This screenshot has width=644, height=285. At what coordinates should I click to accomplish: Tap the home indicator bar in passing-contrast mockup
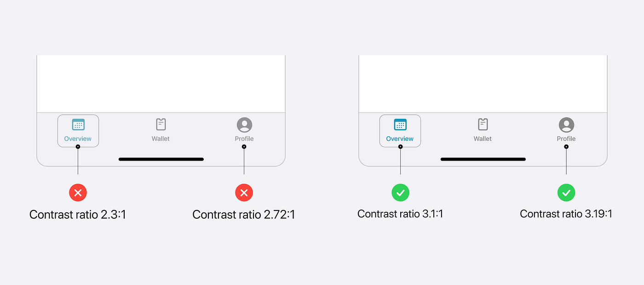[483, 159]
